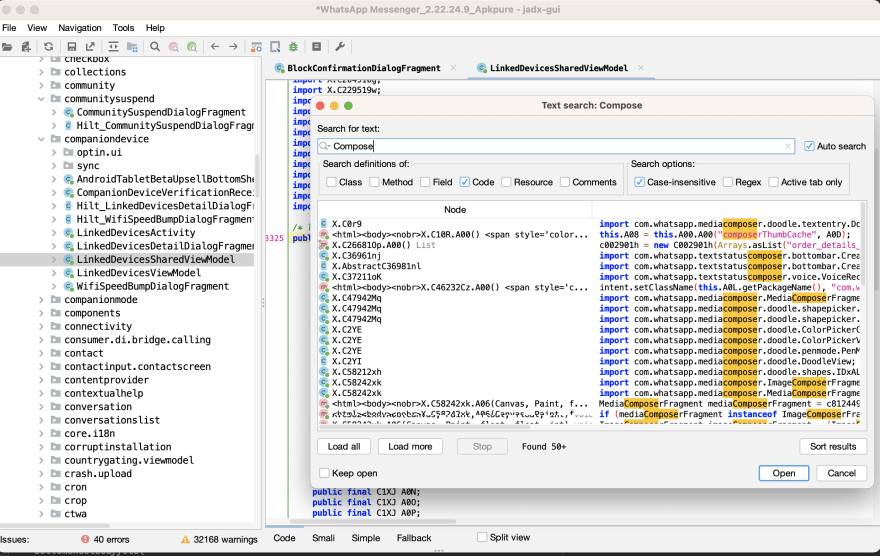The image size is (880, 556).
Task: Clear the search text field
Action: click(788, 146)
